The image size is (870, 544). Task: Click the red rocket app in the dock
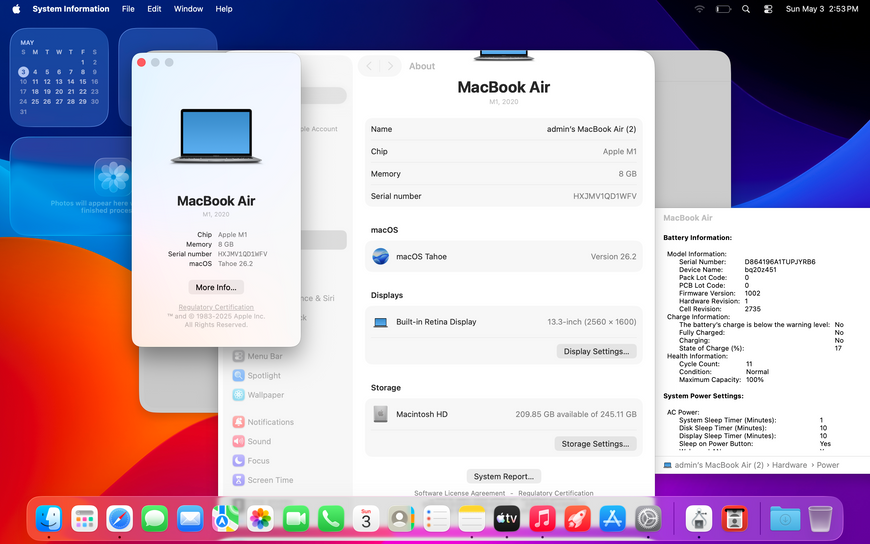click(578, 519)
